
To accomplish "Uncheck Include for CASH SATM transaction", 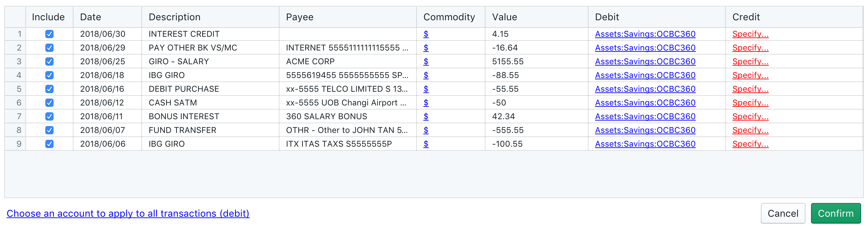I will click(49, 103).
